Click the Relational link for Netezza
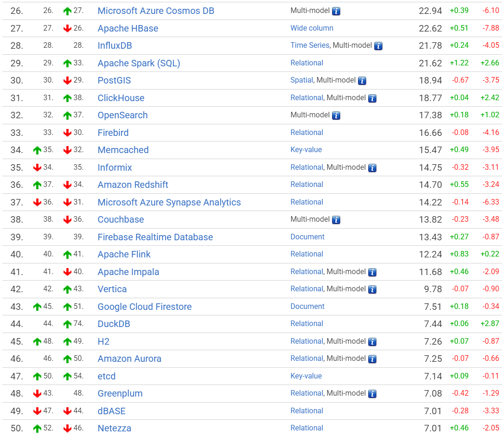The height and width of the screenshot is (436, 504). click(x=306, y=428)
